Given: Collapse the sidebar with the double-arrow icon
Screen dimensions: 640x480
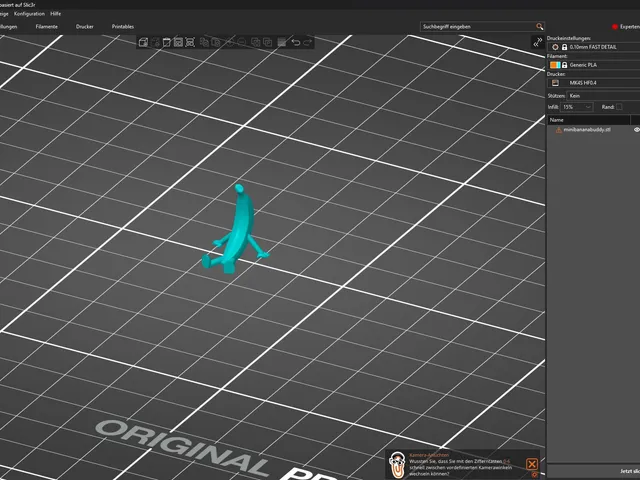Looking at the screenshot, I should point(538,42).
